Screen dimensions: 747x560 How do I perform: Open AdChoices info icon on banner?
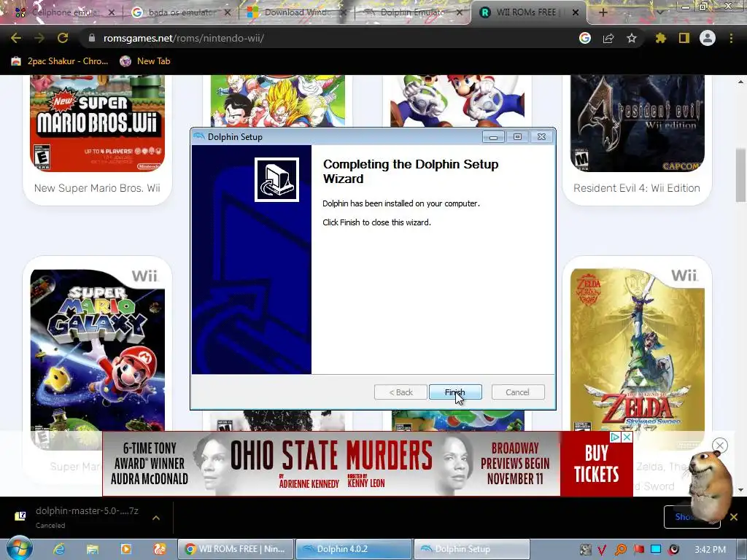(x=616, y=437)
